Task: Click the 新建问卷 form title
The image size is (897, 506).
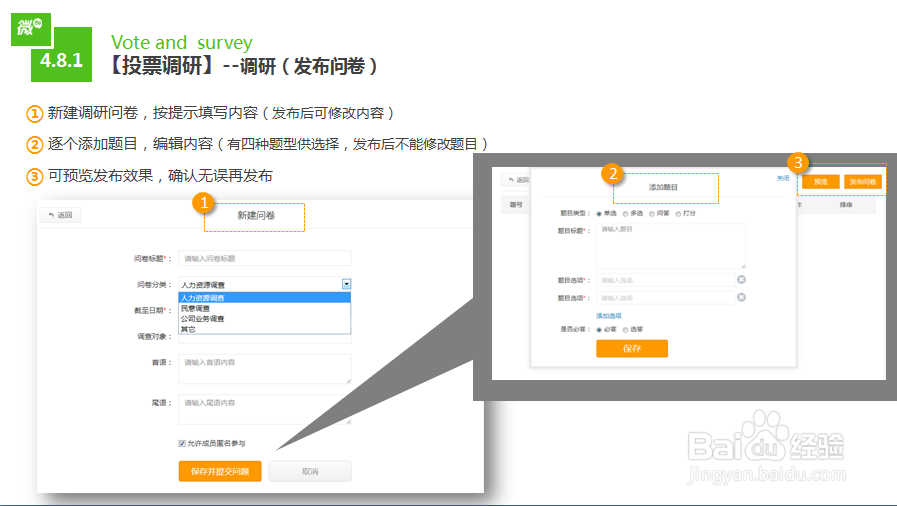Action: pos(256,216)
